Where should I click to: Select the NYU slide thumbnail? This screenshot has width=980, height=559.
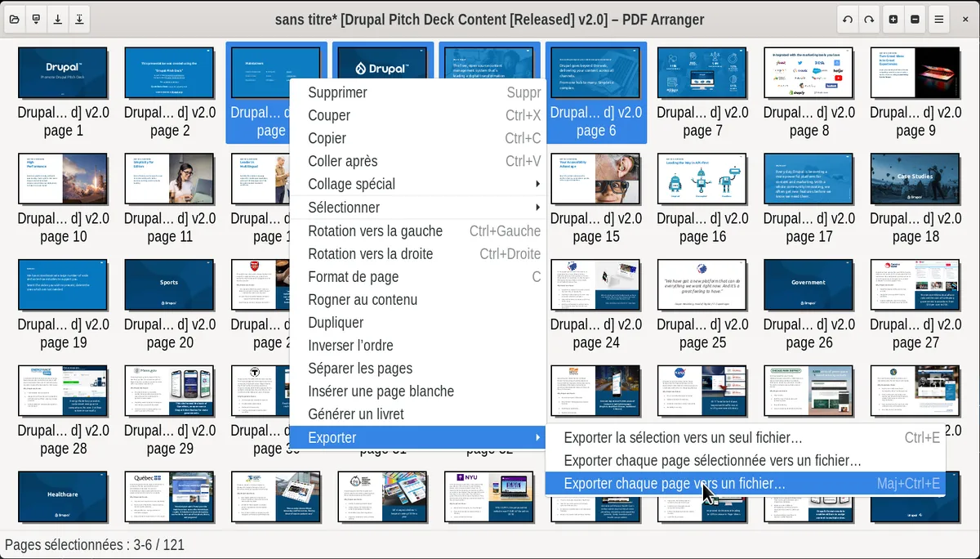(489, 496)
